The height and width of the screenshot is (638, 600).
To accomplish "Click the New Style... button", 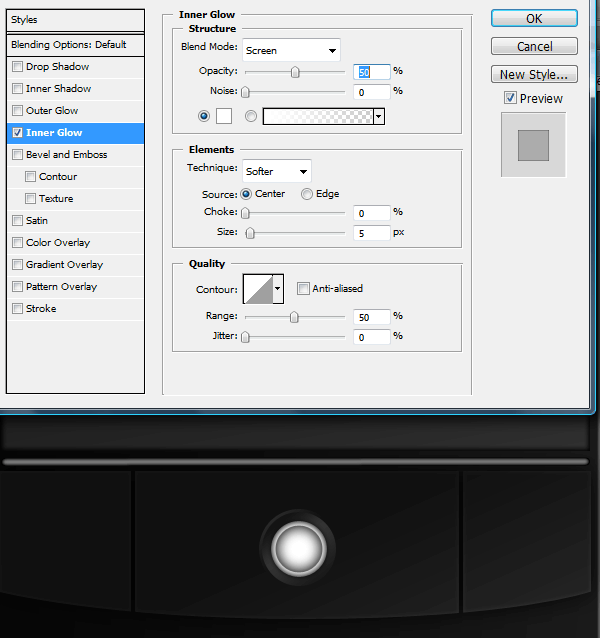I will pos(534,74).
